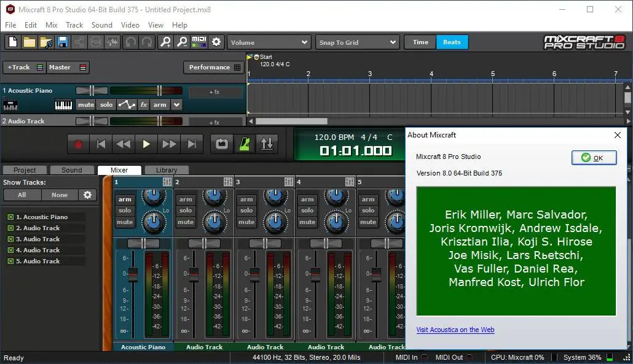633x364 pixels.
Task: Zoom out with the magnifier minus icon
Action: pyautogui.click(x=182, y=42)
